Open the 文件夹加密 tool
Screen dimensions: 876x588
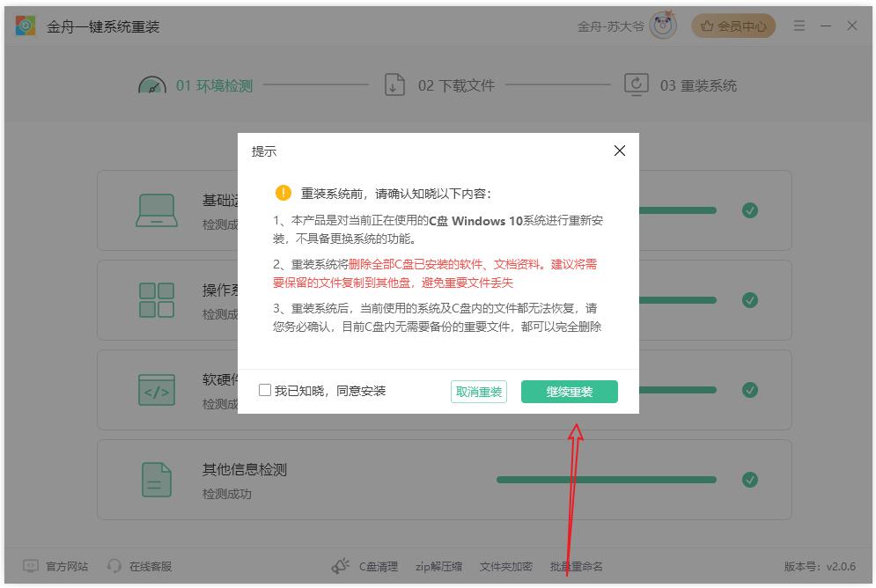[x=505, y=566]
